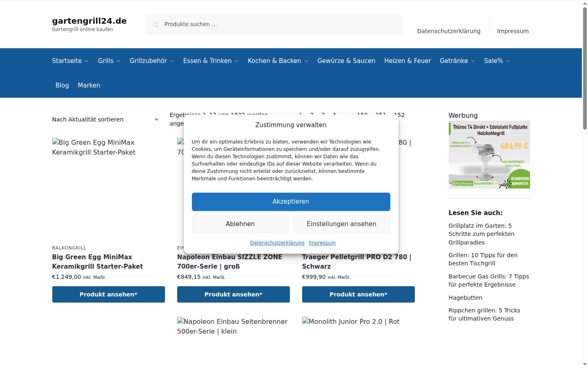Accept cookies with Akzeptieren button
Image resolution: width=588 pixels, height=368 pixels.
point(291,202)
